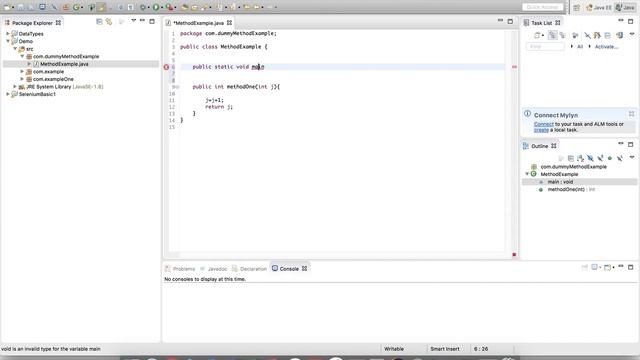Image resolution: width=640 pixels, height=360 pixels.
Task: Select the Console tab
Action: pos(289,269)
